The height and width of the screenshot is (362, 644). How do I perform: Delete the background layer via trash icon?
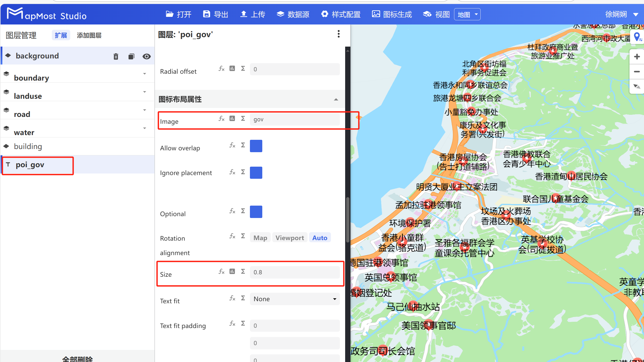click(116, 56)
